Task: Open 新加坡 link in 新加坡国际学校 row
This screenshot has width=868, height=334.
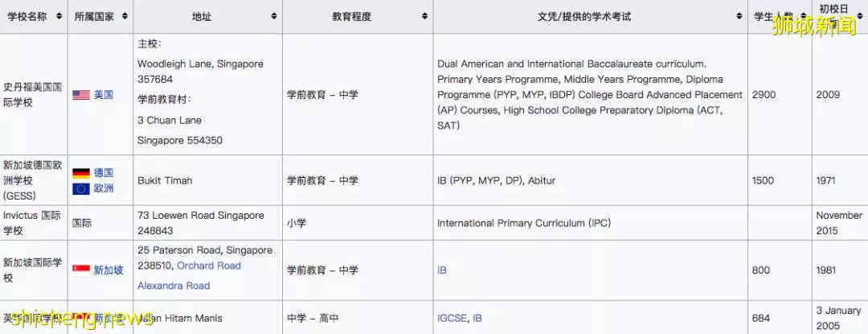Action: click(108, 270)
